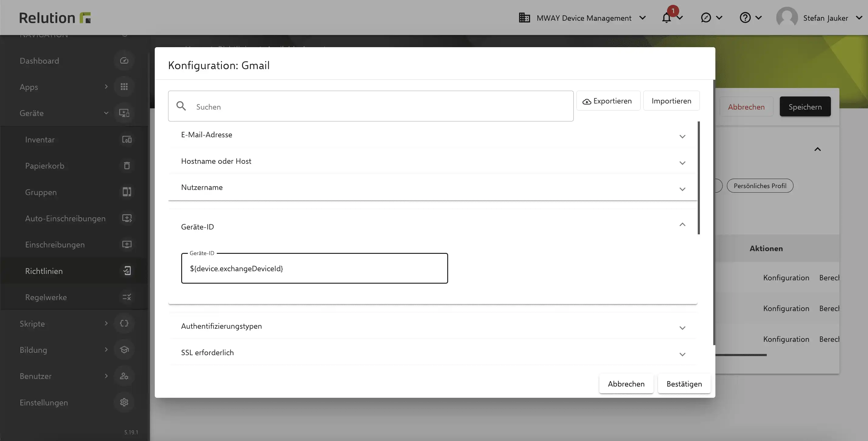Click the Relution logo
The image size is (868, 441).
click(55, 18)
